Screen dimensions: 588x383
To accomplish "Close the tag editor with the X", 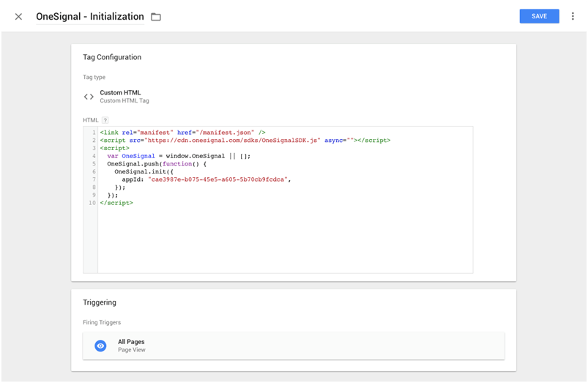I will (x=18, y=17).
